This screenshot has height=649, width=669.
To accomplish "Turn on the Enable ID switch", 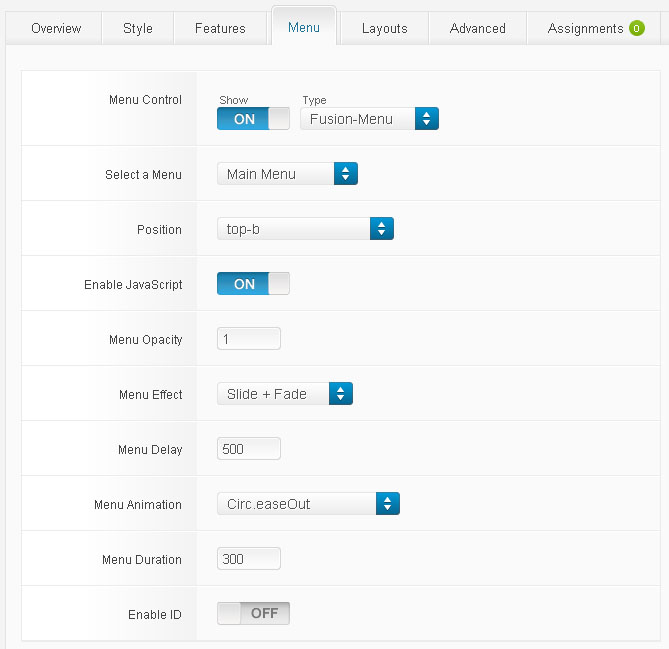I will click(x=253, y=613).
